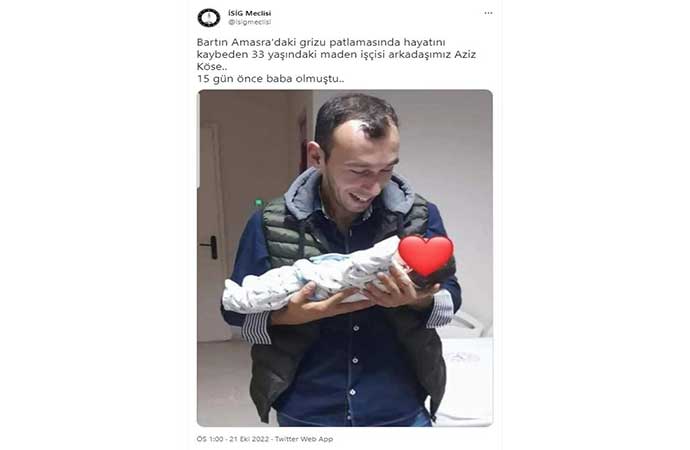Open the İSİG Meclisi profile avatar

(209, 18)
